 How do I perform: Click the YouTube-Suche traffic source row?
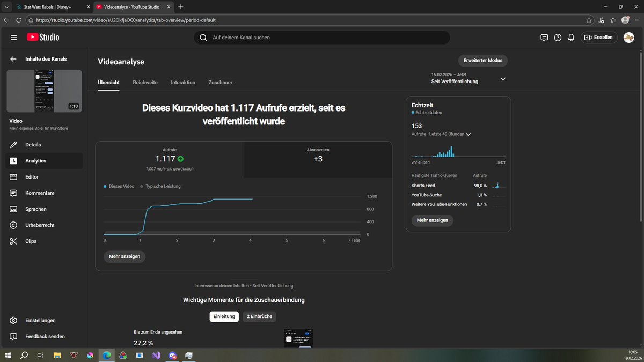pyautogui.click(x=458, y=195)
